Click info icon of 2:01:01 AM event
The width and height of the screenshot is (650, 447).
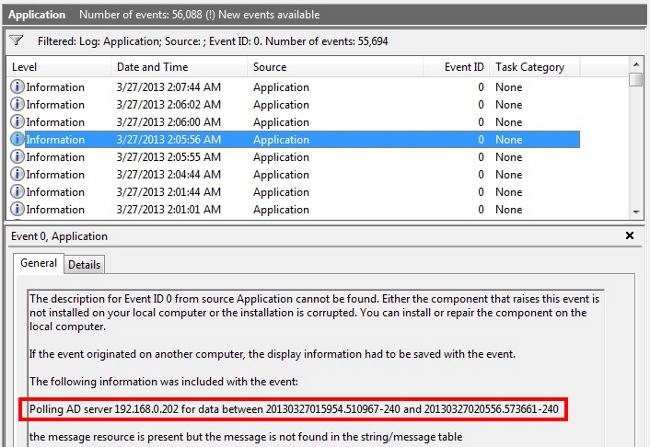coord(17,209)
